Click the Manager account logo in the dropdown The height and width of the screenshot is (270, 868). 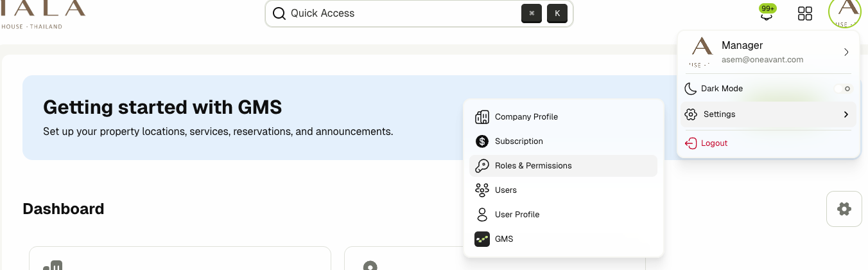(x=701, y=51)
